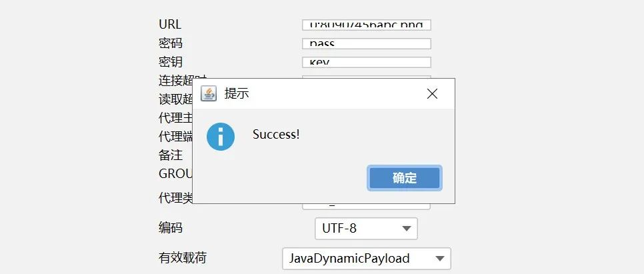Click the blue information icon beside Success!
Viewport: 644px width, 274px height.
(x=221, y=137)
